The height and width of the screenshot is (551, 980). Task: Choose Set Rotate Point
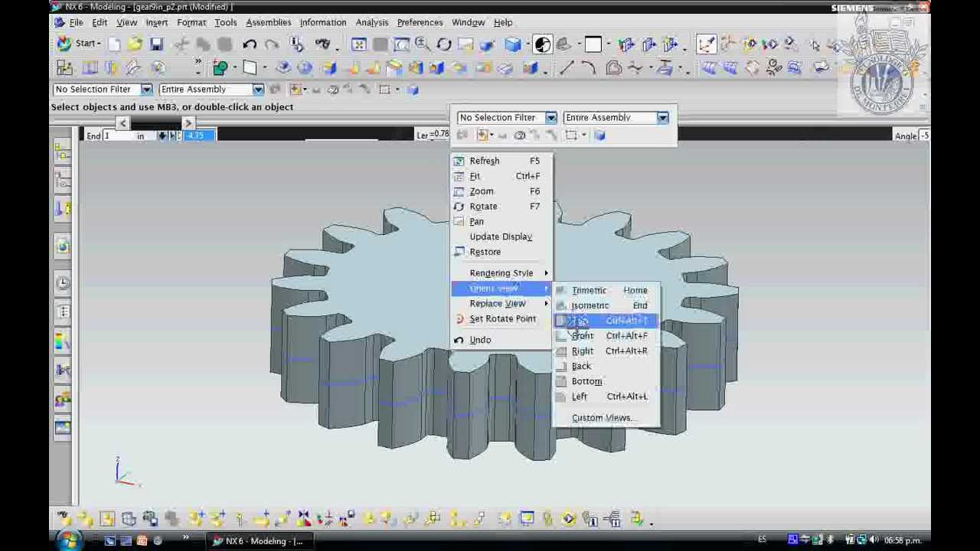[x=501, y=319]
